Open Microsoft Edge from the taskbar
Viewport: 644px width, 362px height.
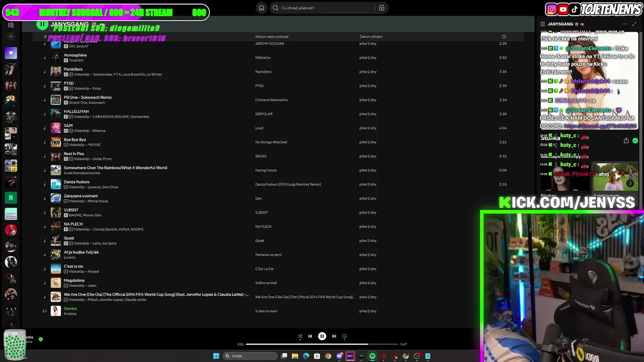click(306, 356)
